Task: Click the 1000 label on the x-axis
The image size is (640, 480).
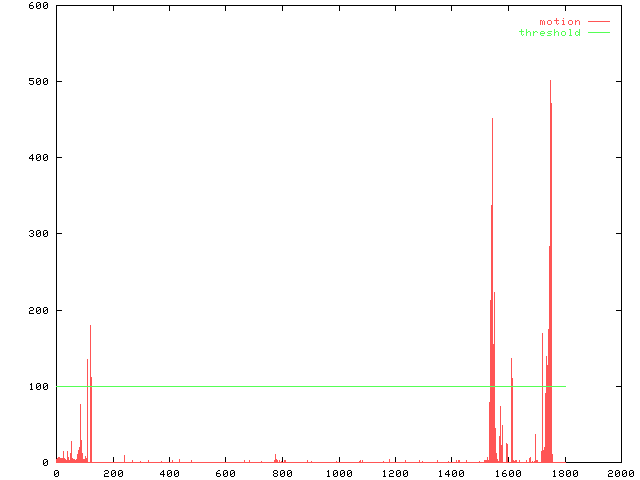Action: point(339,473)
